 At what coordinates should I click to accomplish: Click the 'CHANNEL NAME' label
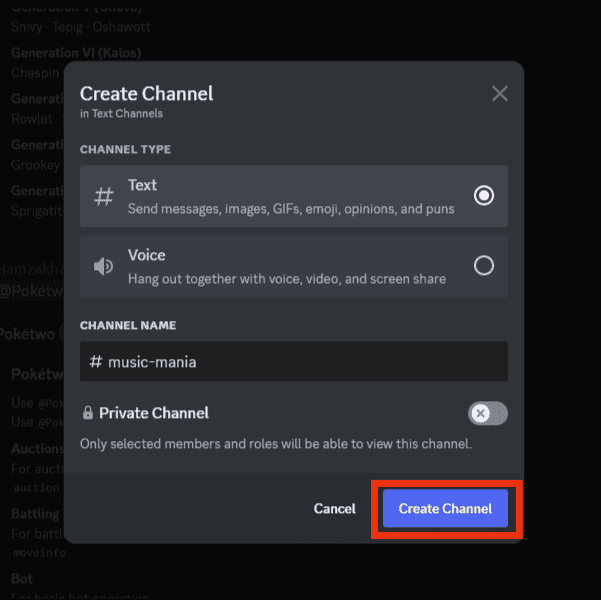point(128,325)
